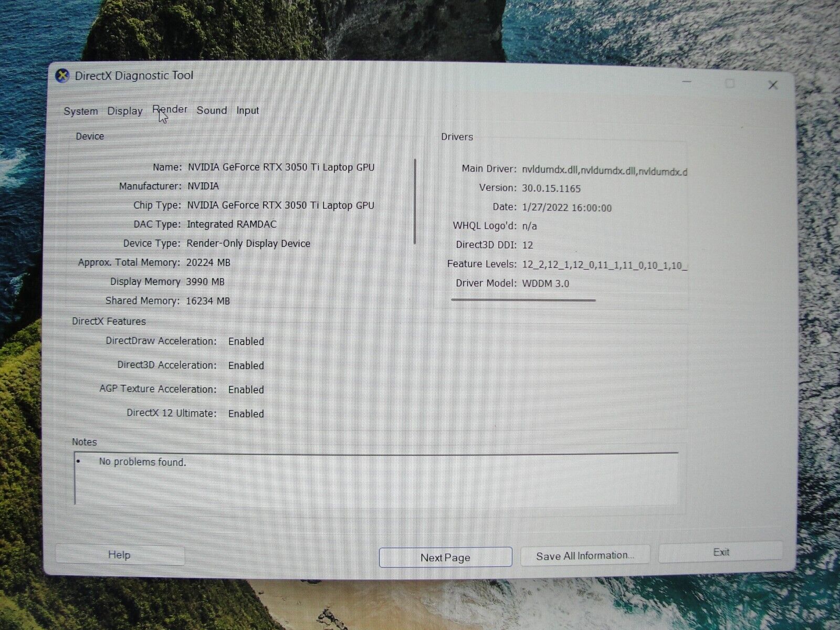This screenshot has width=840, height=630.
Task: Open the Input tab
Action: coord(247,110)
